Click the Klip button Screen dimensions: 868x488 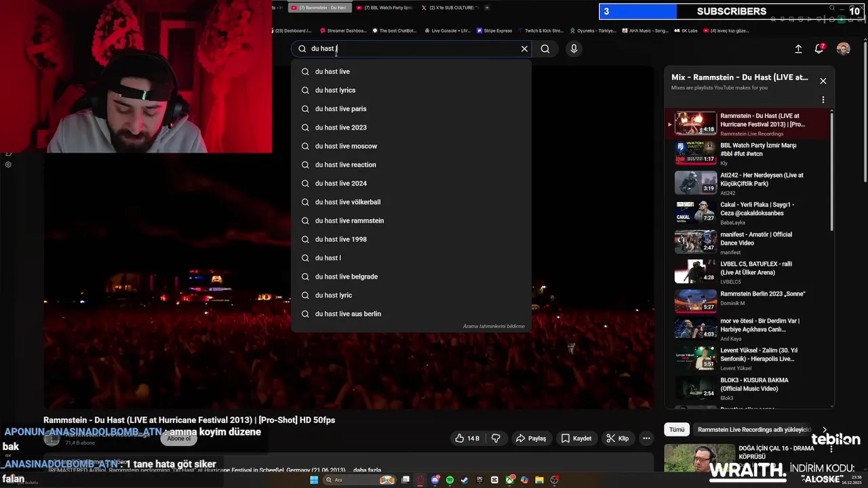coord(617,439)
